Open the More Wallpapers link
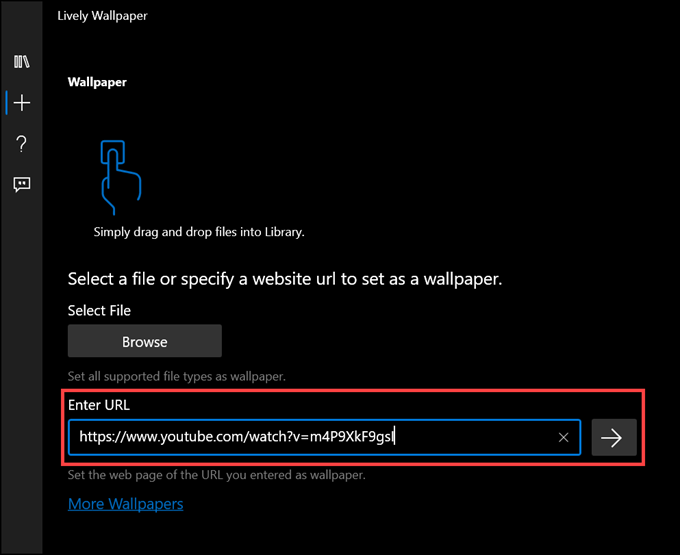The height and width of the screenshot is (555, 680). click(x=126, y=504)
